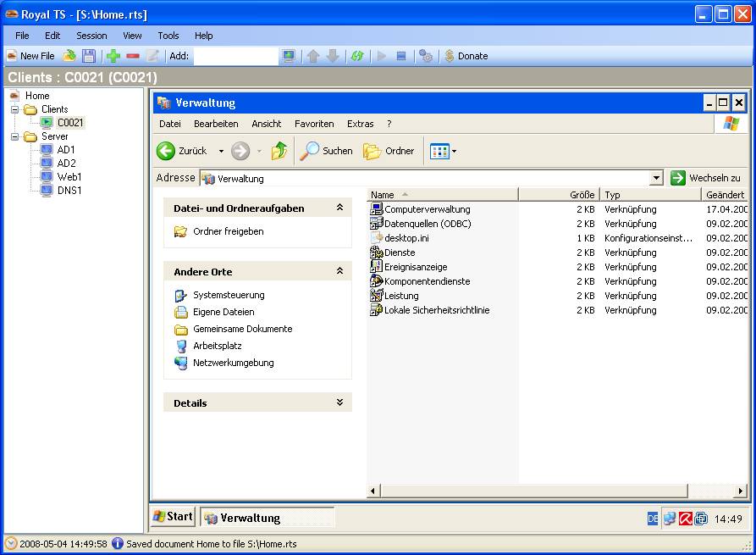Open the red Avira umbrella tray icon
This screenshot has height=555, width=756.
click(685, 519)
